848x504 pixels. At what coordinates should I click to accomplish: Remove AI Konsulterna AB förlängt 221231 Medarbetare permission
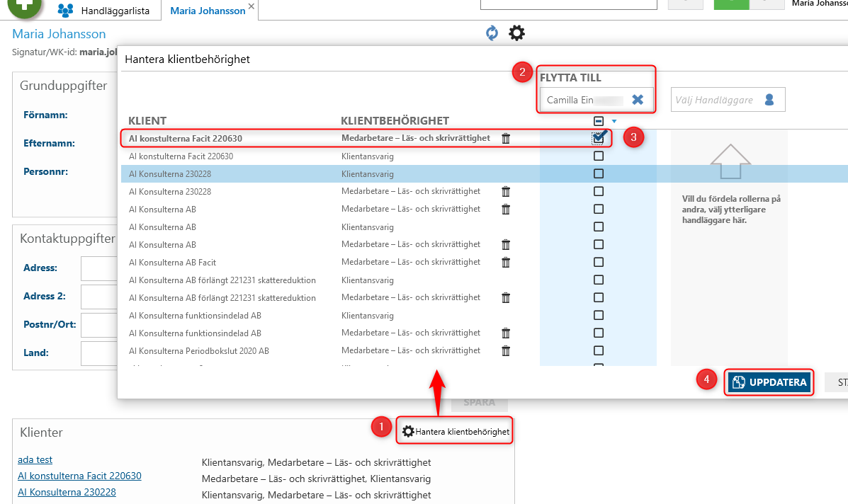(506, 297)
